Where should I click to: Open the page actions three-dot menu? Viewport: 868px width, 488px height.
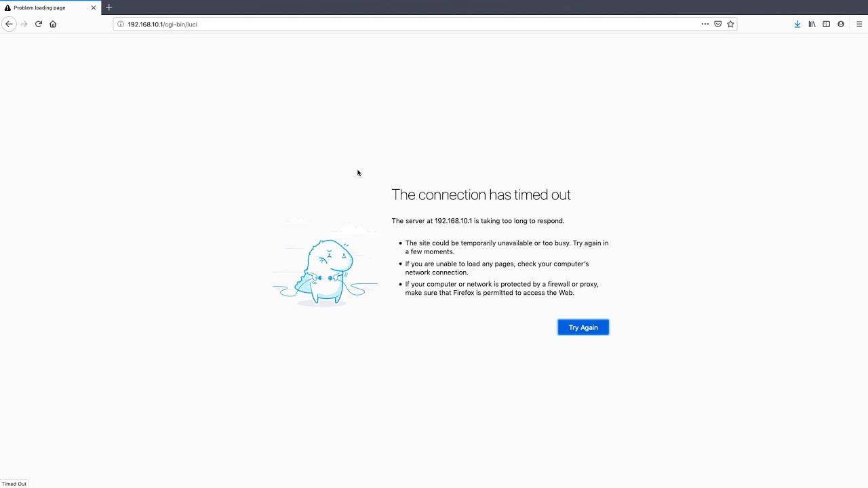click(x=705, y=24)
